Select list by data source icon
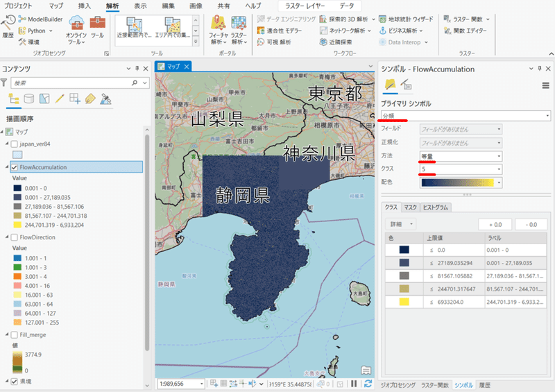Viewport: 555px width, 392px height. (29, 99)
